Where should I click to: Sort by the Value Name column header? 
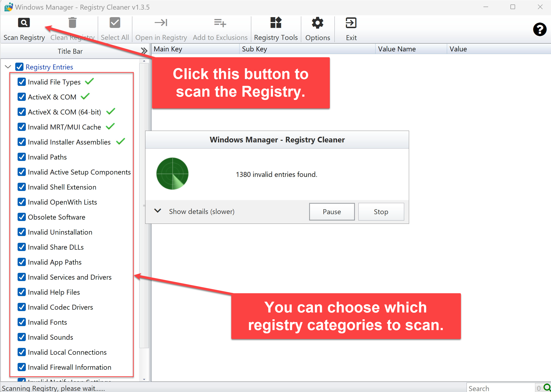coord(411,49)
